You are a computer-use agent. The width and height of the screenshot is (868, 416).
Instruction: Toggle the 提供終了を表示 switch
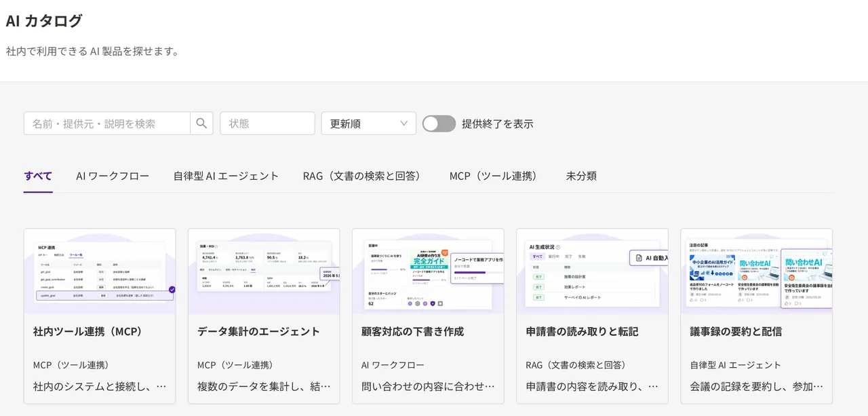[x=439, y=124]
